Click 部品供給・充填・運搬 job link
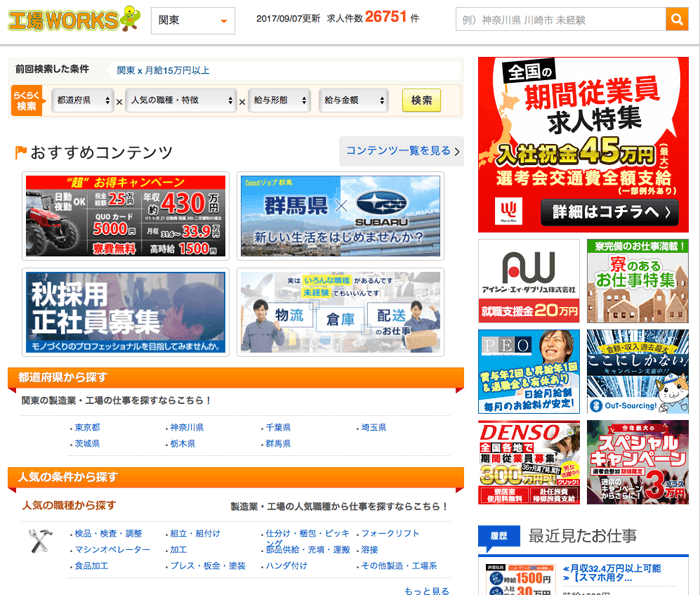Screen dimensions: 700x595 click(x=308, y=550)
